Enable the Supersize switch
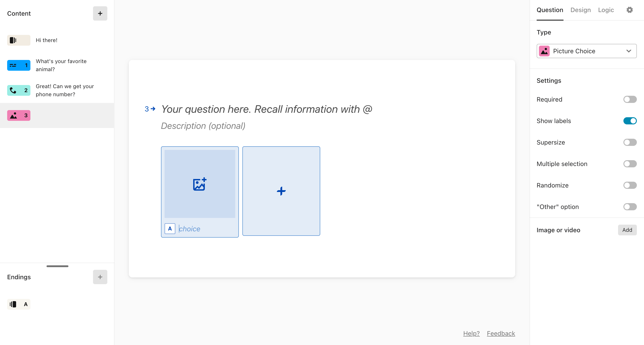This screenshot has width=644, height=345. [630, 142]
